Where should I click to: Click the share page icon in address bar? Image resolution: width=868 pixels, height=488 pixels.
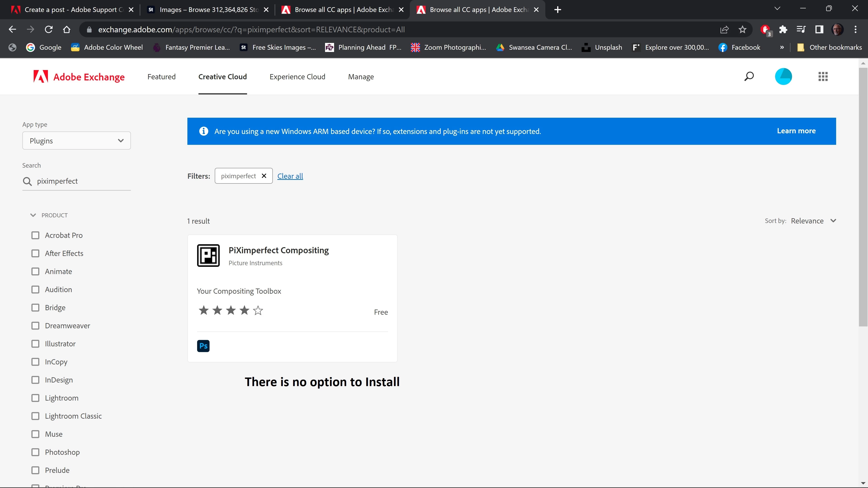coord(724,30)
